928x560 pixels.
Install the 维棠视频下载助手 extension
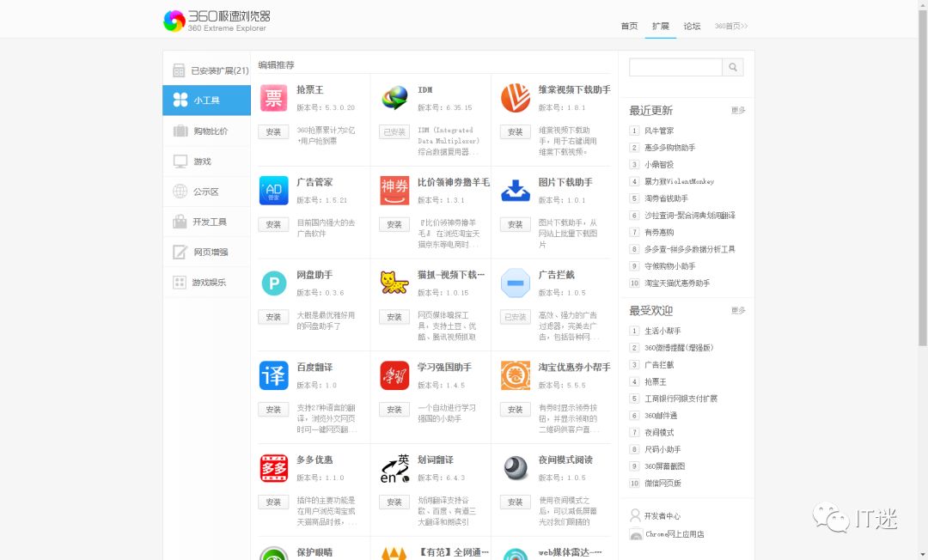click(516, 132)
